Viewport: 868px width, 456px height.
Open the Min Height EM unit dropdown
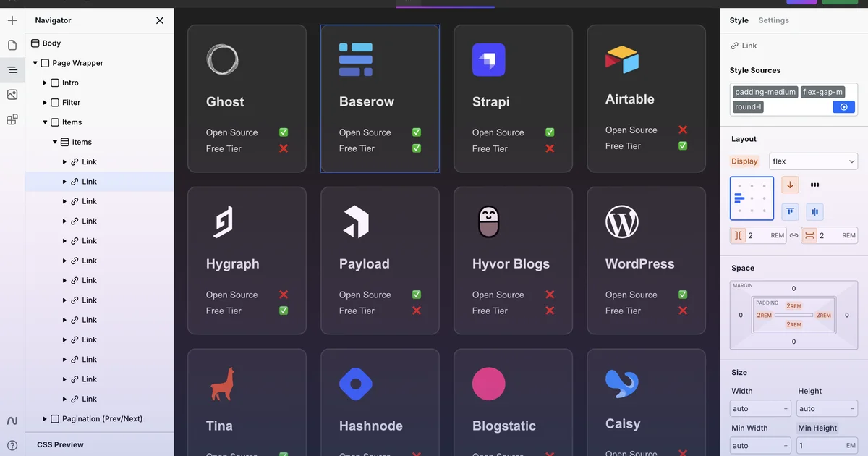point(850,446)
